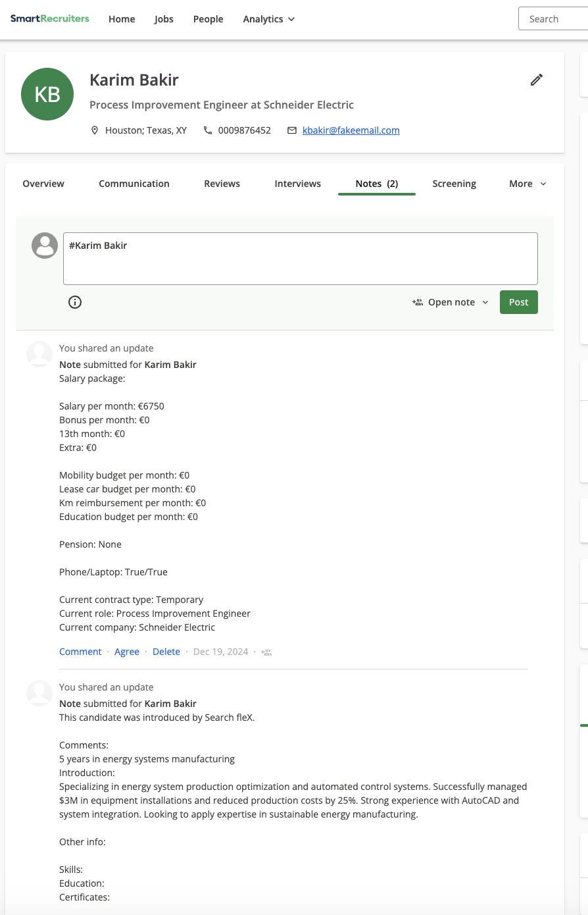The image size is (588, 915).
Task: Open the Analytics dropdown menu
Action: [x=269, y=19]
